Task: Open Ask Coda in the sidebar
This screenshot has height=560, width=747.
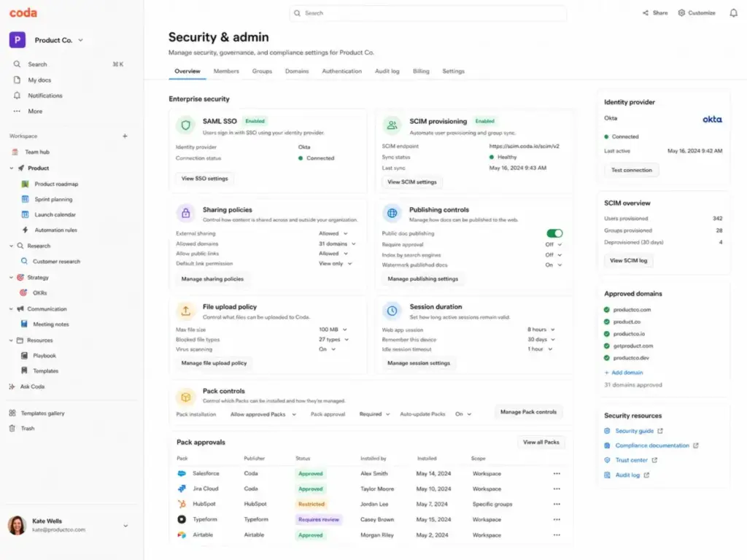Action: 32,386
